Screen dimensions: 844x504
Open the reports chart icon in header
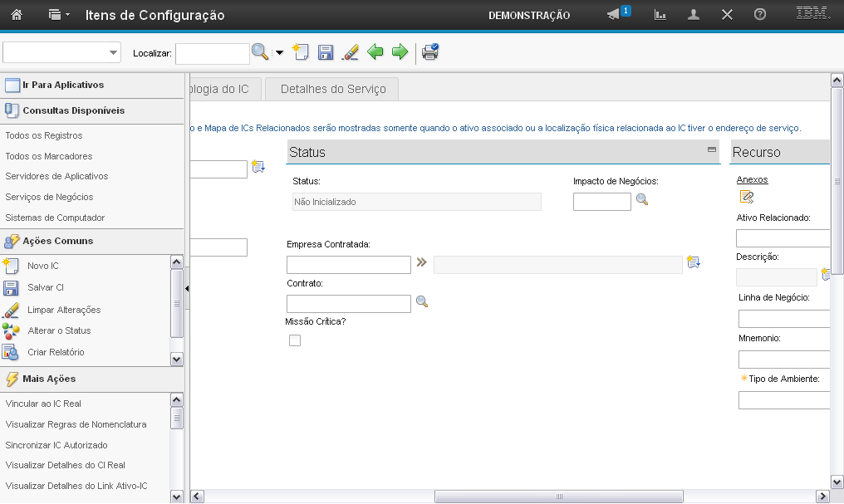[660, 15]
